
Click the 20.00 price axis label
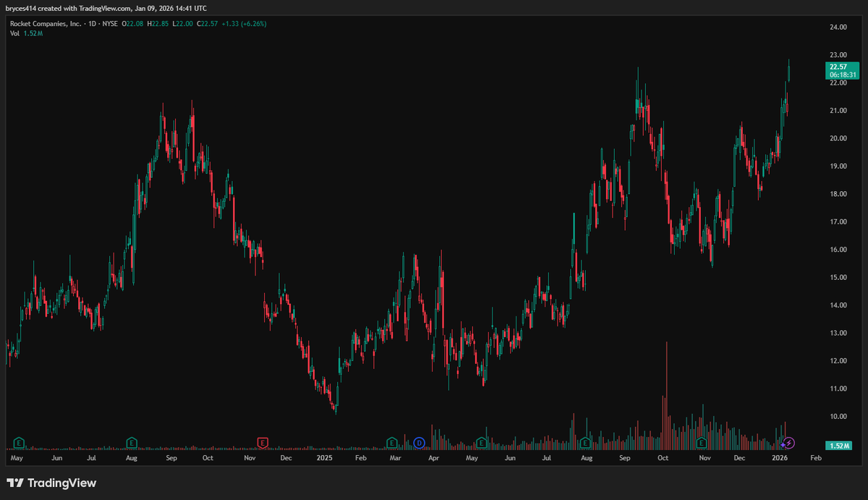click(838, 138)
